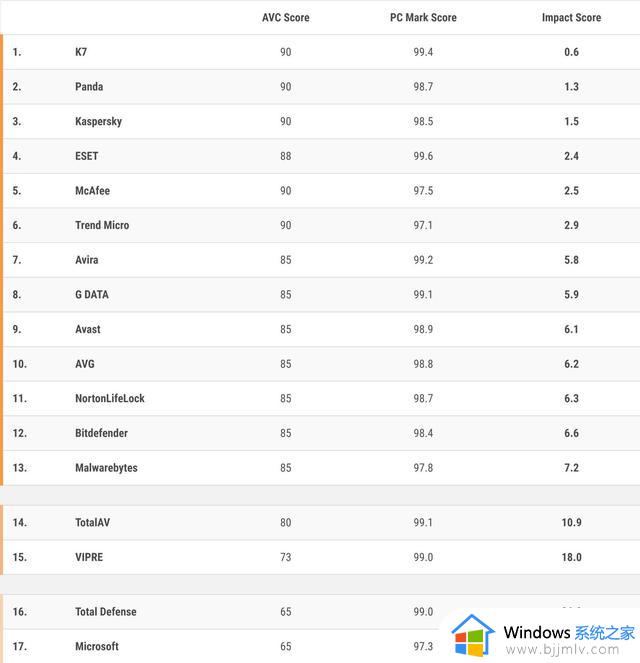Screen dimensions: 640x663
Task: Select the G DATA entry
Action: coord(92,295)
